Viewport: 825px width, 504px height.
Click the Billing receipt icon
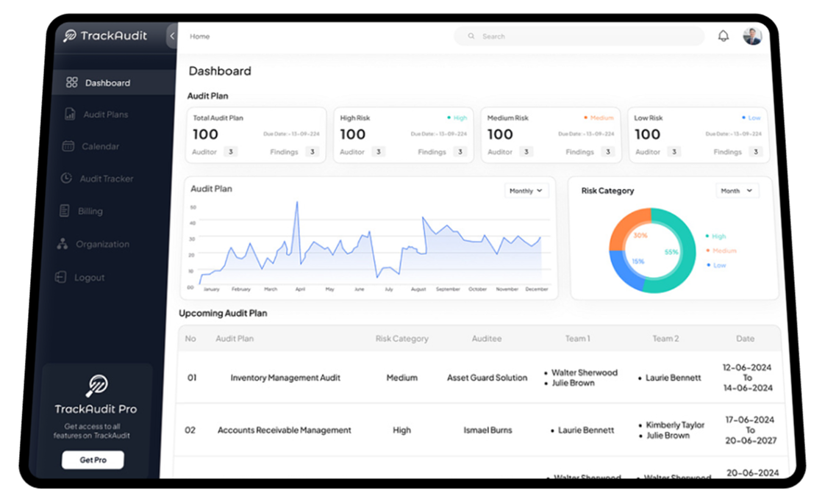pos(64,211)
